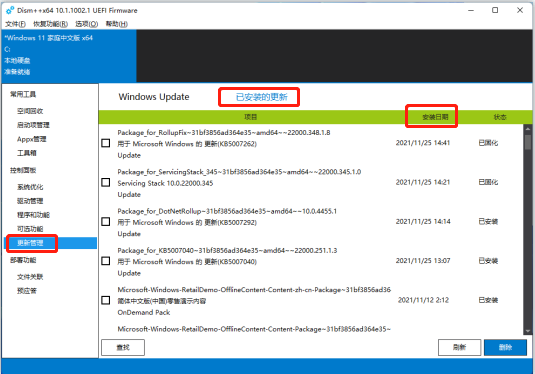Switch to the Windows Update tab
Image resolution: width=535 pixels, height=374 pixels.
pos(154,97)
